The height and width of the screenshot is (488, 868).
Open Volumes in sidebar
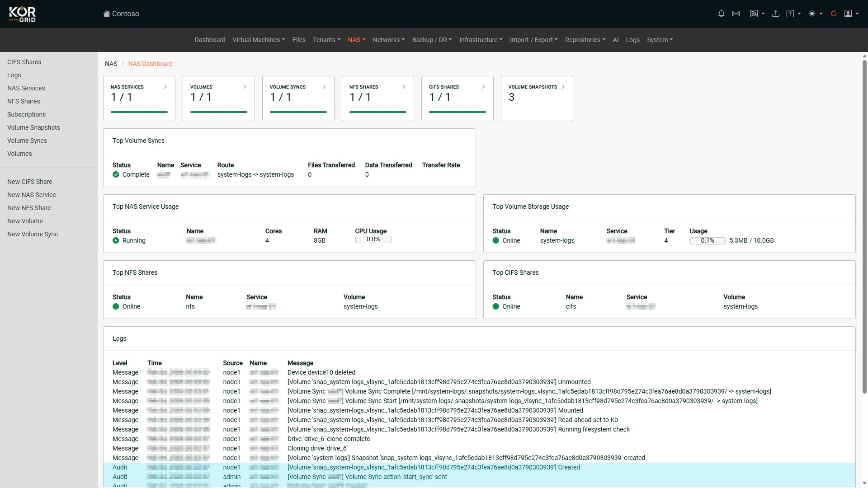pos(19,154)
